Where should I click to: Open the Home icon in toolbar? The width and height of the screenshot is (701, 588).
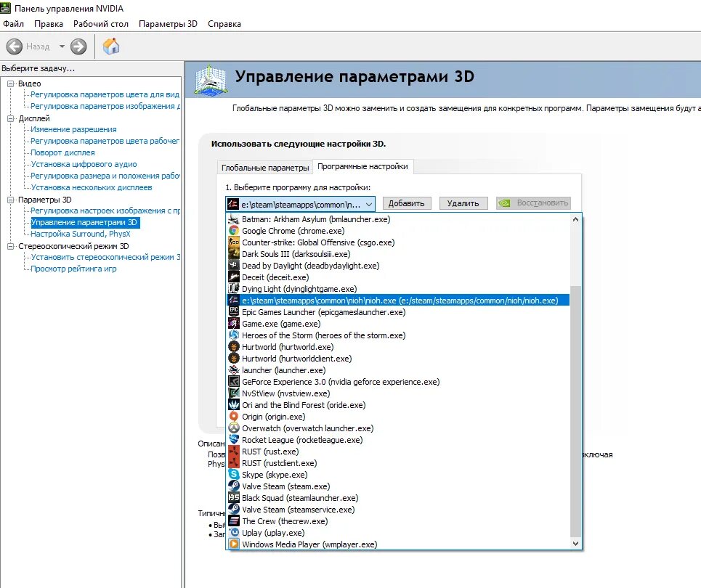(111, 46)
